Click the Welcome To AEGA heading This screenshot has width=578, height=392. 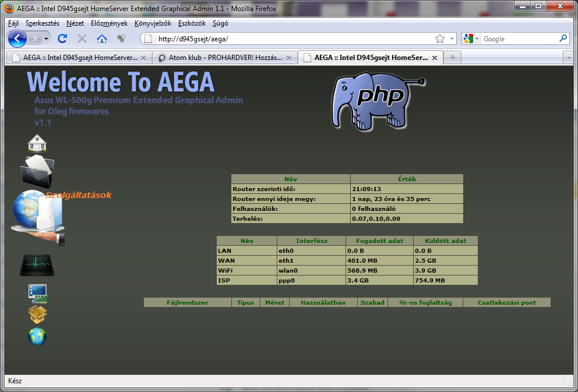(121, 82)
